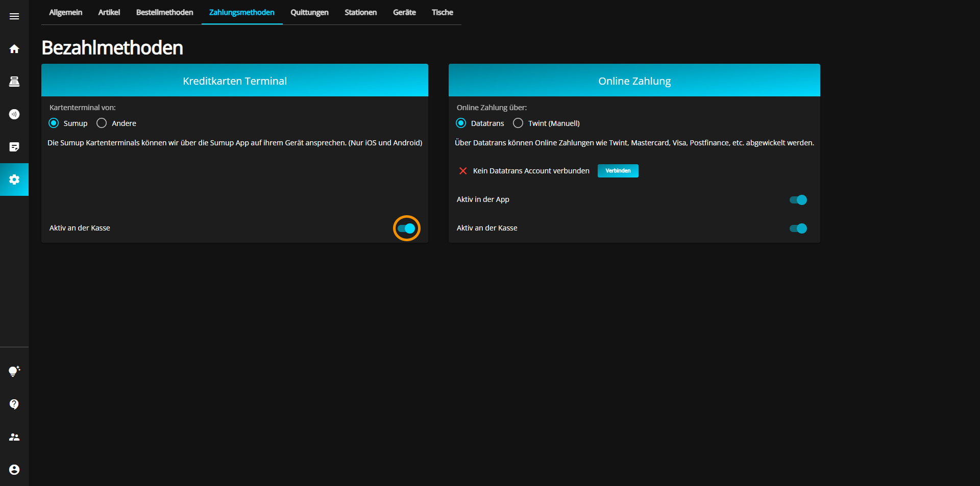Select the Andere card terminal option
The height and width of the screenshot is (486, 980).
pyautogui.click(x=102, y=123)
